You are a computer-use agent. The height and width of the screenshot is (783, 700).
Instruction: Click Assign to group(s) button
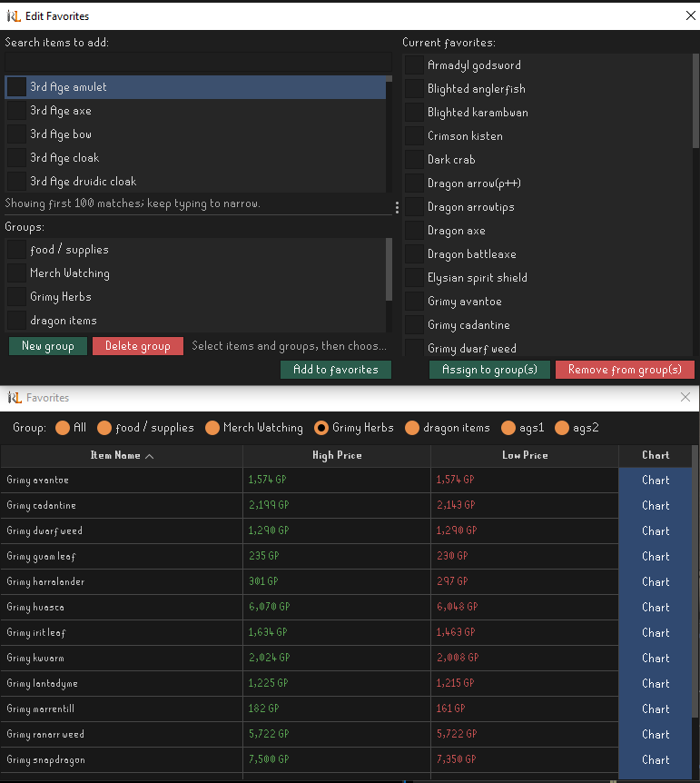click(x=489, y=370)
